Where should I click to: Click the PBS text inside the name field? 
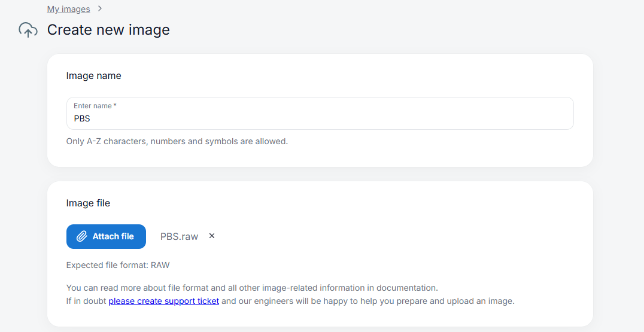coord(82,118)
